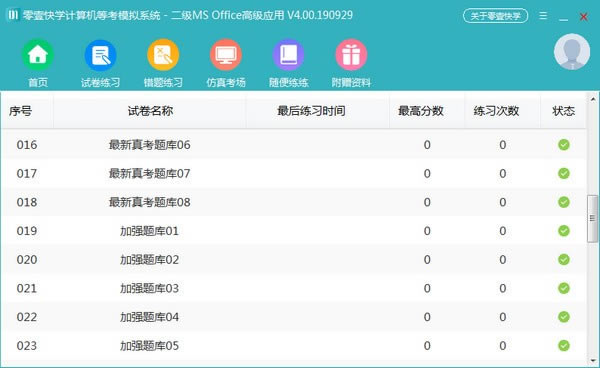Click green status check for row 017

point(564,173)
